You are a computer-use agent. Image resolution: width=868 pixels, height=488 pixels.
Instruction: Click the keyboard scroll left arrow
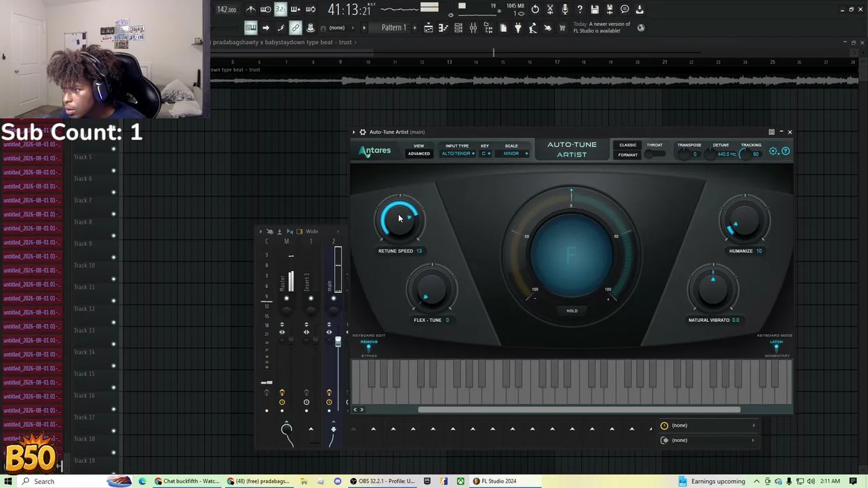(355, 409)
